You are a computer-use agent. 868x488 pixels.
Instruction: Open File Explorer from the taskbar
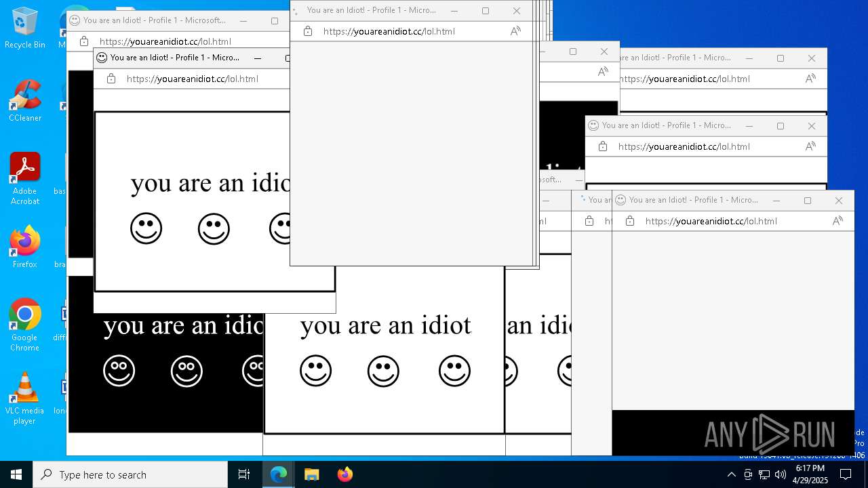coord(311,474)
